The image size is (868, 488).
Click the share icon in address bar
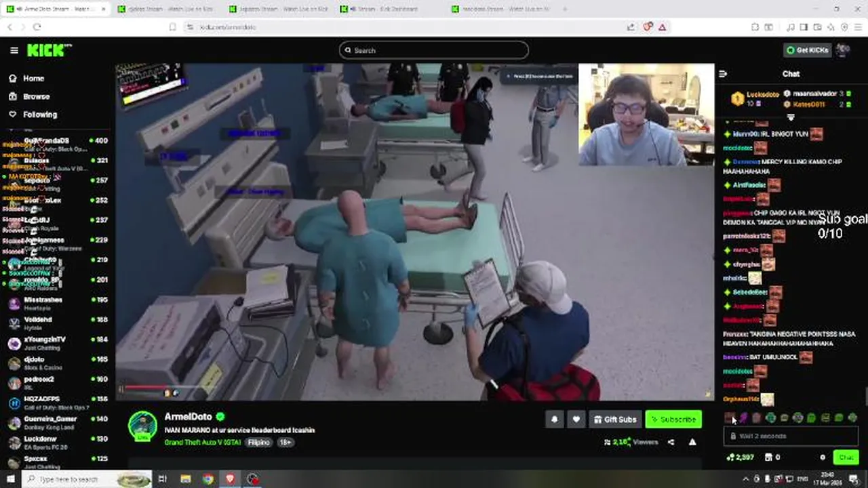tap(631, 26)
